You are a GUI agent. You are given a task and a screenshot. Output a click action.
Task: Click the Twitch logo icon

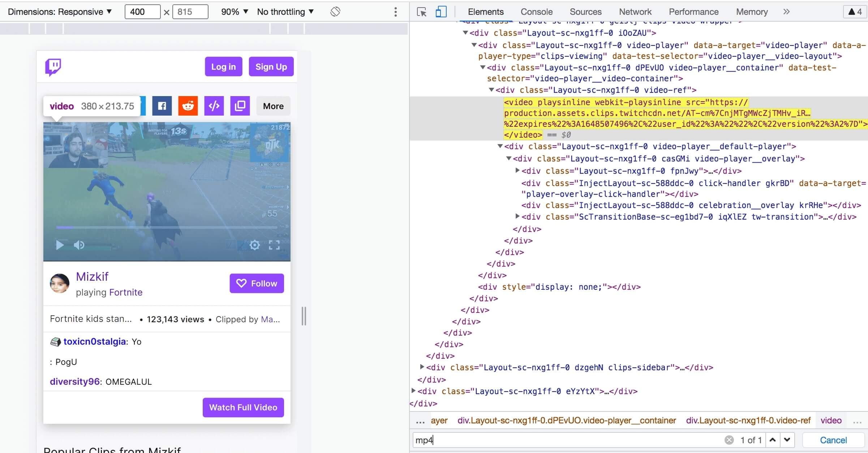[x=53, y=67]
